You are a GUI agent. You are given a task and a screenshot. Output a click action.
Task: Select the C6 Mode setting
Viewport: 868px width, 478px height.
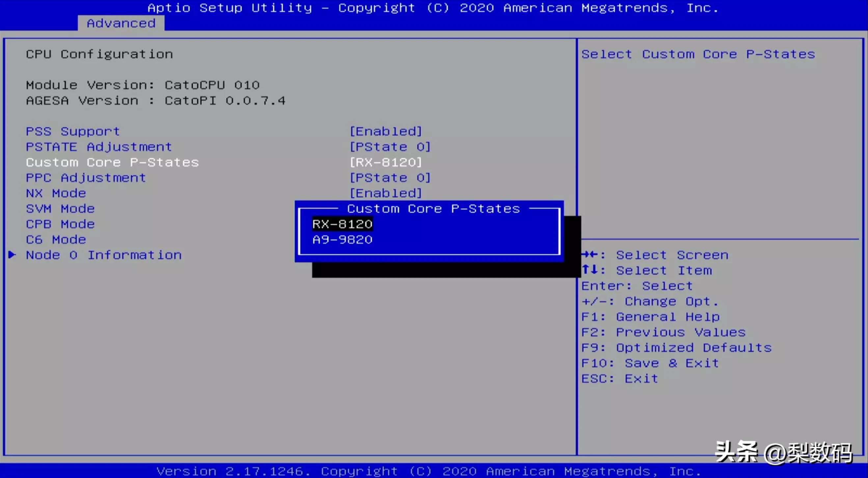click(56, 240)
